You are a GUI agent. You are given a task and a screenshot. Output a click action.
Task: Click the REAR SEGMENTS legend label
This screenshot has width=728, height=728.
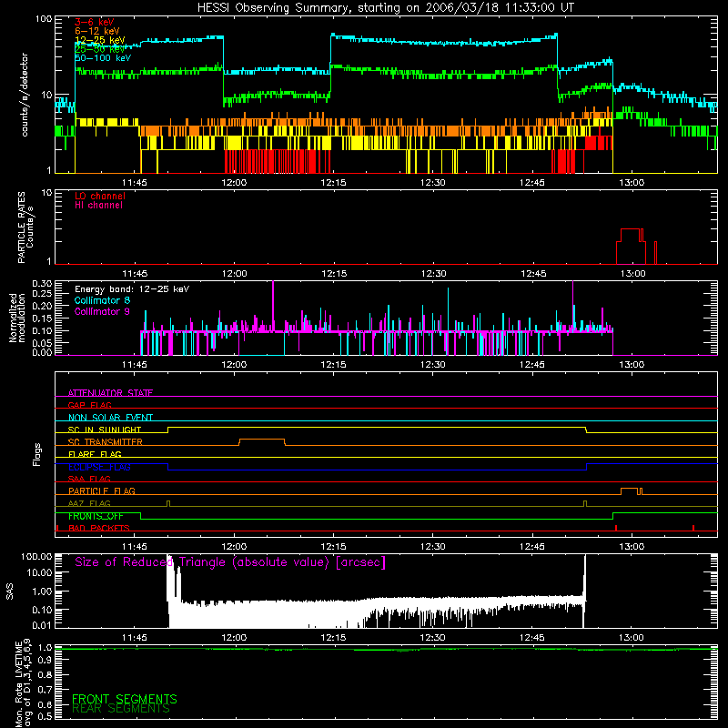tap(121, 709)
